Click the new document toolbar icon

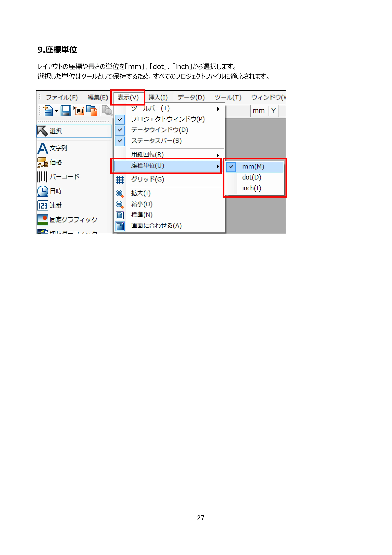click(x=48, y=111)
